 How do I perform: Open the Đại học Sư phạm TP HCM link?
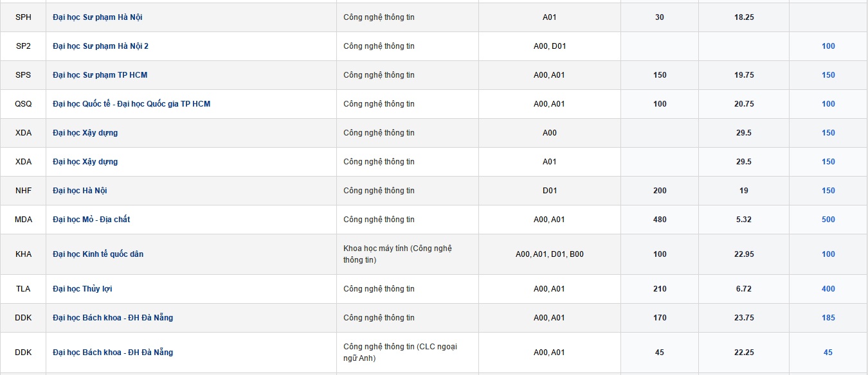tap(100, 75)
